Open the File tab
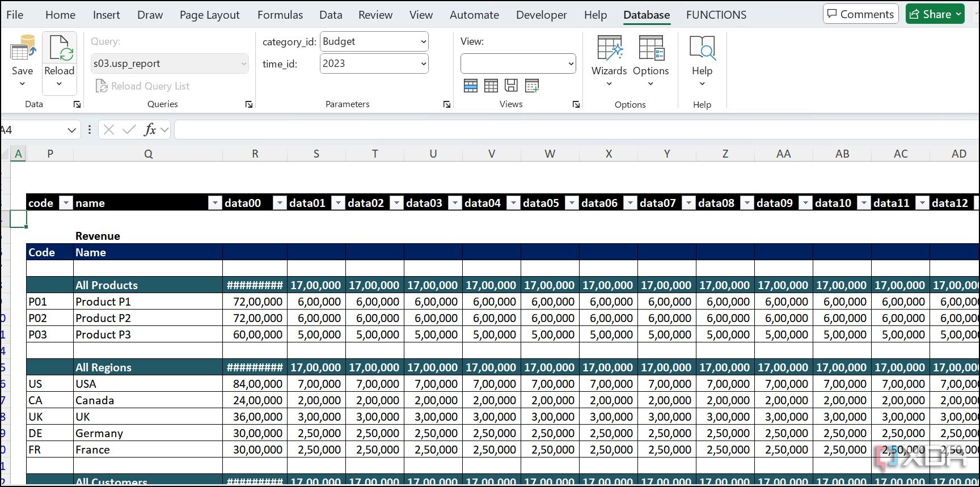 coord(15,15)
